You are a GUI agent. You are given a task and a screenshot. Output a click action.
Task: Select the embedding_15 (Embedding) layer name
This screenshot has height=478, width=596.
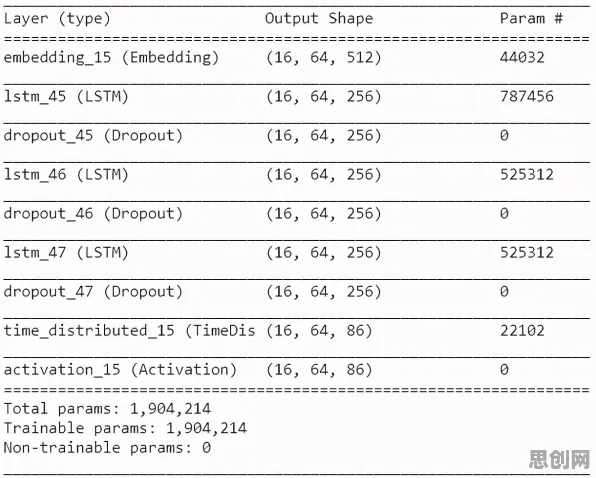pyautogui.click(x=111, y=58)
